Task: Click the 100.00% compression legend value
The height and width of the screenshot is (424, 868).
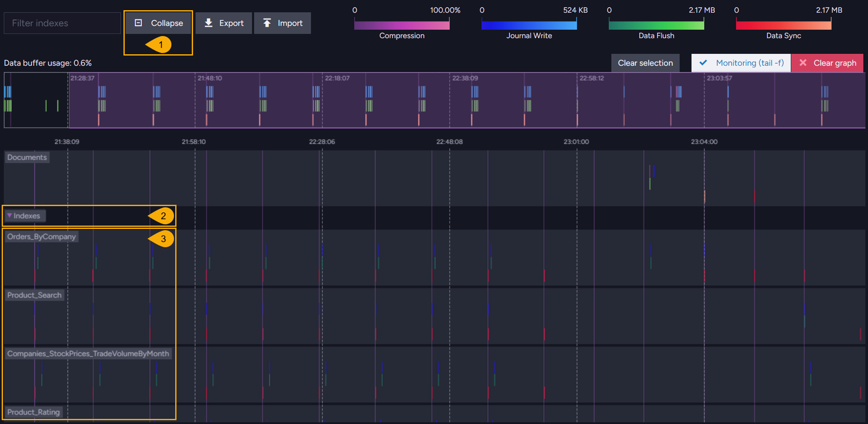Action: click(445, 10)
